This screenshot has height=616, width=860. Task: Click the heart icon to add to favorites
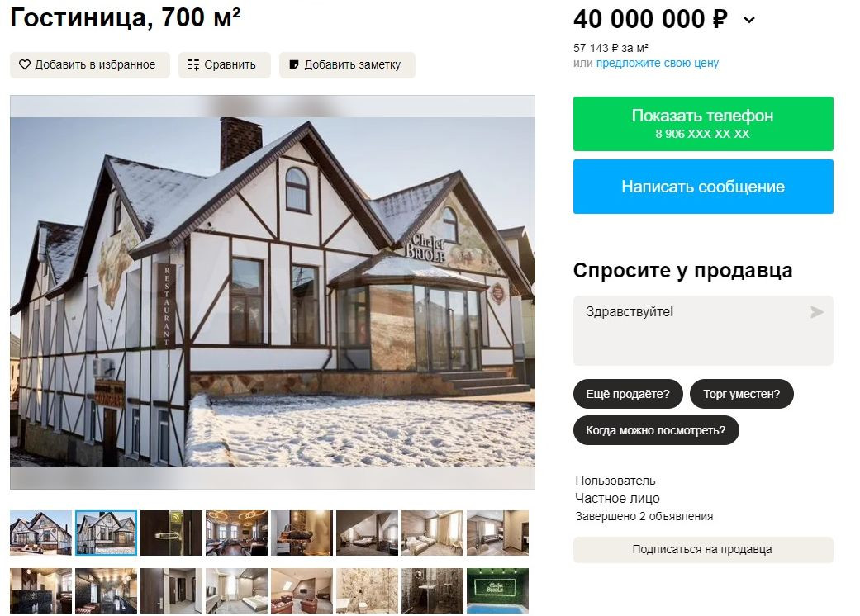tap(25, 64)
